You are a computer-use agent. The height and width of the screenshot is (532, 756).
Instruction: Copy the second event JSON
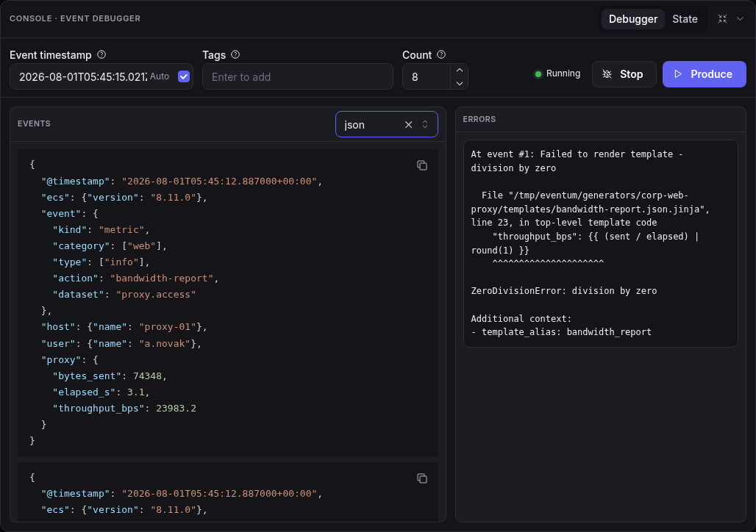422,478
